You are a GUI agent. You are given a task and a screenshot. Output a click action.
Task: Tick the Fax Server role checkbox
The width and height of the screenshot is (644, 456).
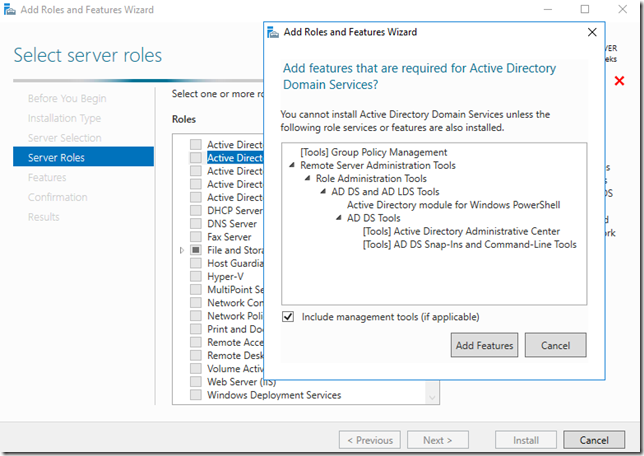point(196,237)
